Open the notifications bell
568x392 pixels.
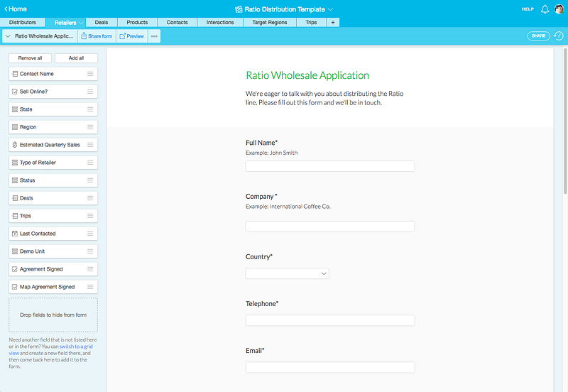(x=545, y=9)
